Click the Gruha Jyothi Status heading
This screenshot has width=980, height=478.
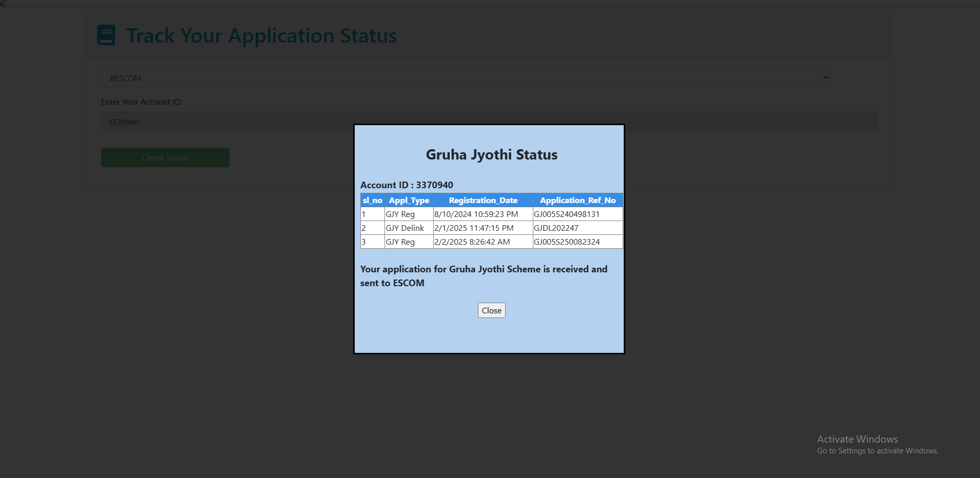(x=492, y=155)
